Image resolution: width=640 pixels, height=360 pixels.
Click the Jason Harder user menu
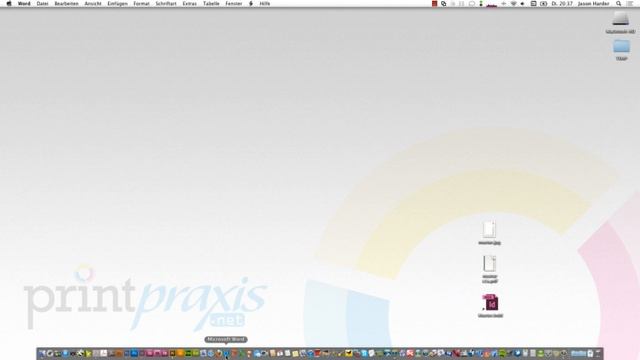pyautogui.click(x=593, y=4)
